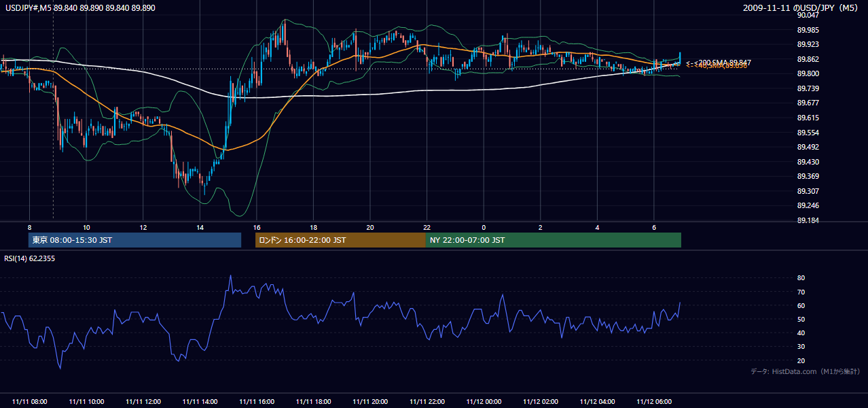Click the hour label 0 on chart axis
Image resolution: width=868 pixels, height=408 pixels.
click(x=484, y=227)
